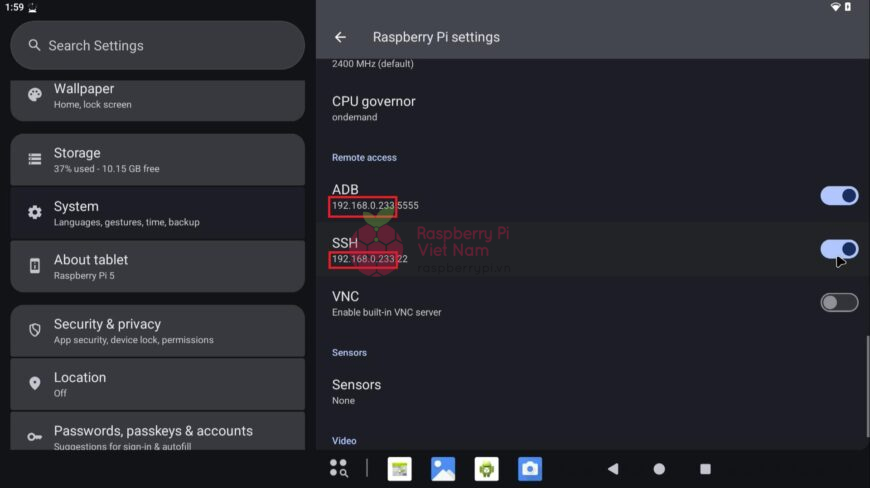Click the Search Settings field
Image resolution: width=870 pixels, height=488 pixels.
pyautogui.click(x=157, y=46)
